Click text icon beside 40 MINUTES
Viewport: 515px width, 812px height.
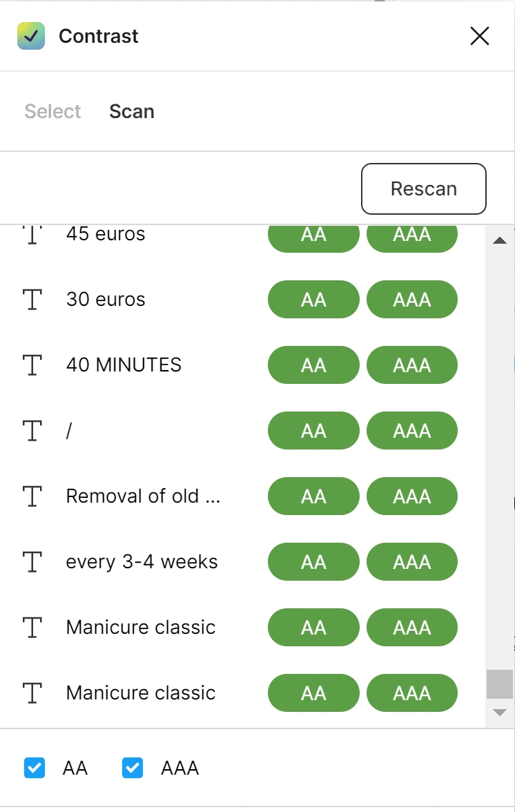pos(32,365)
